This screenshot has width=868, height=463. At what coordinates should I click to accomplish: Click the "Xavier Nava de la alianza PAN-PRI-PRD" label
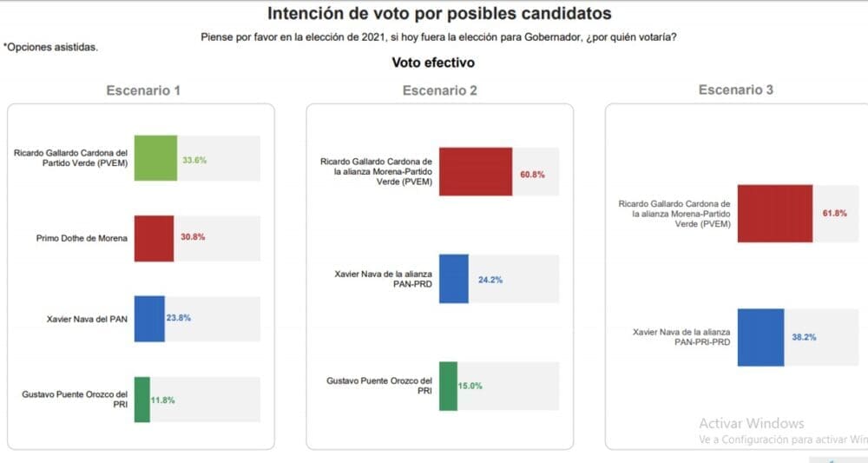pos(681,337)
